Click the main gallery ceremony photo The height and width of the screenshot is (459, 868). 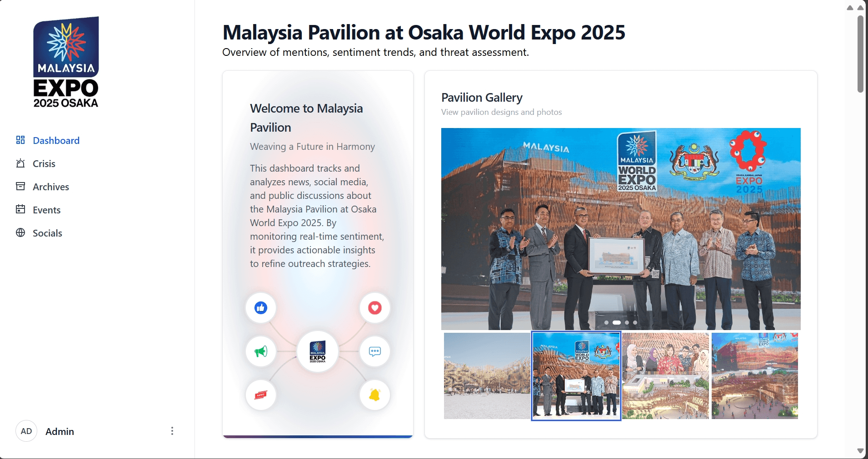621,229
